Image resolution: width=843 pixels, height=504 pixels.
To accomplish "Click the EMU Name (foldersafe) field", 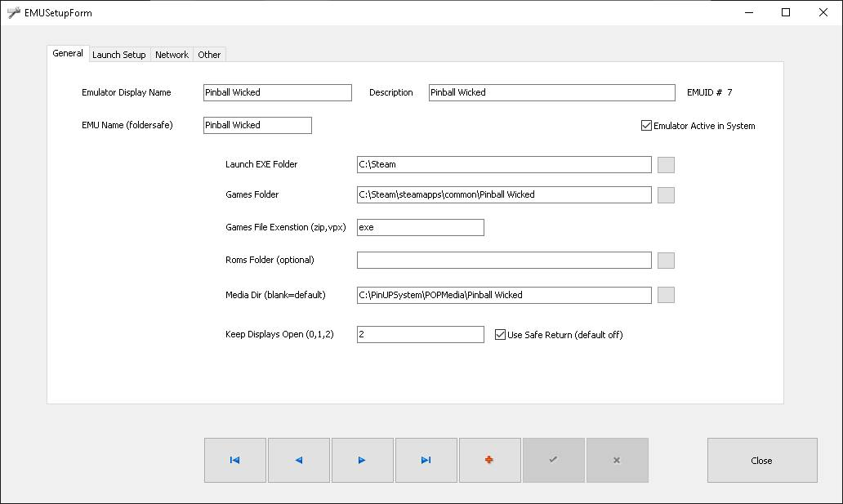I will [x=257, y=125].
